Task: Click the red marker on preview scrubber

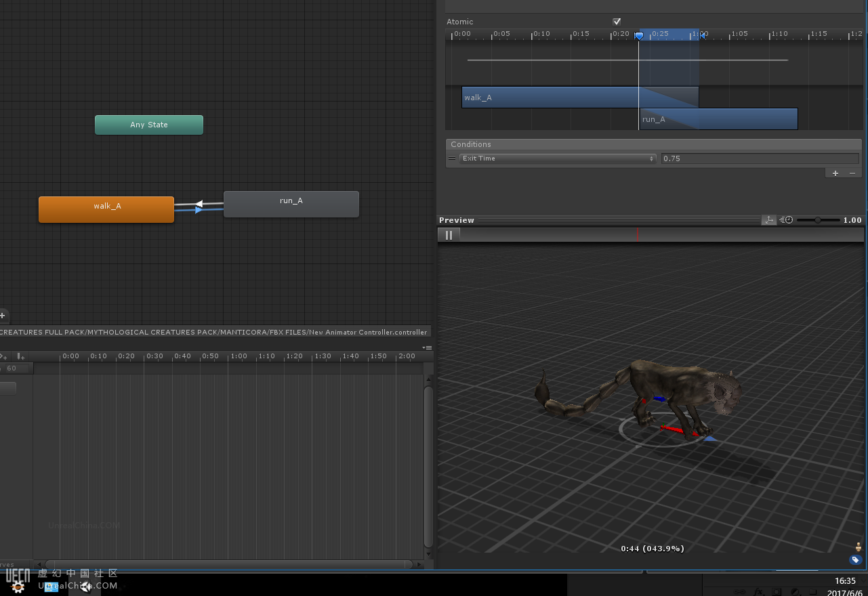Action: click(x=637, y=234)
